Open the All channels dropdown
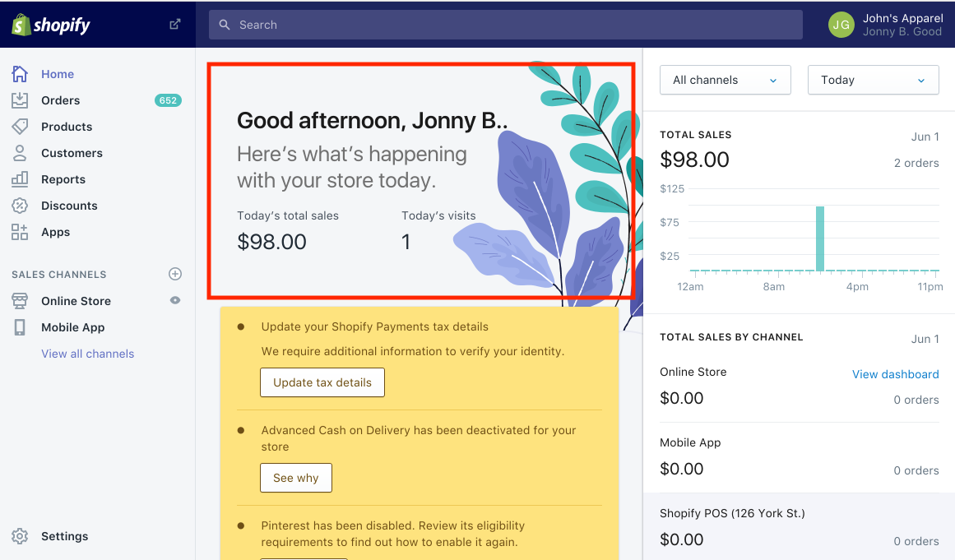This screenshot has width=955, height=560. [x=725, y=80]
